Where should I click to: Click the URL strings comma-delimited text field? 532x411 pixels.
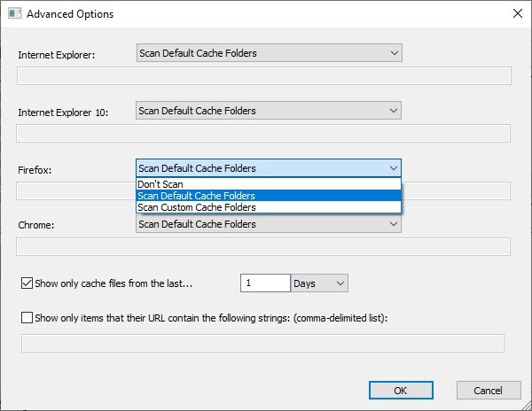coord(262,343)
